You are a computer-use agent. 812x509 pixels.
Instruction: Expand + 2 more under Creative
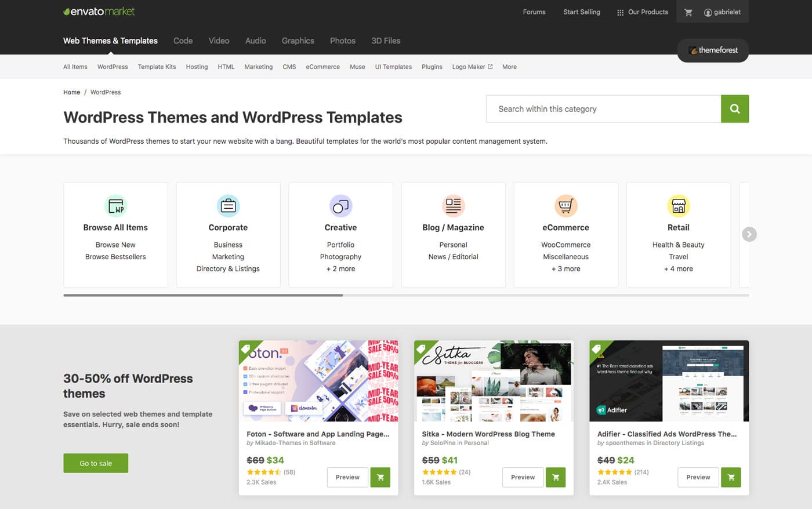point(340,269)
